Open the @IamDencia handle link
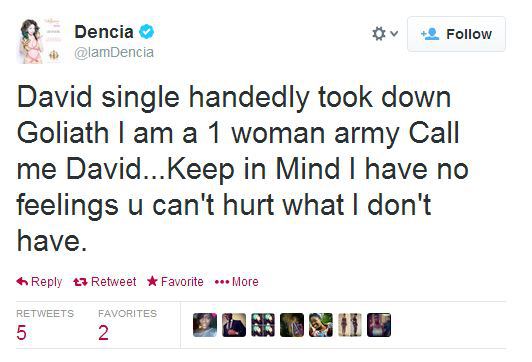This screenshot has width=532, height=362. coord(114,52)
